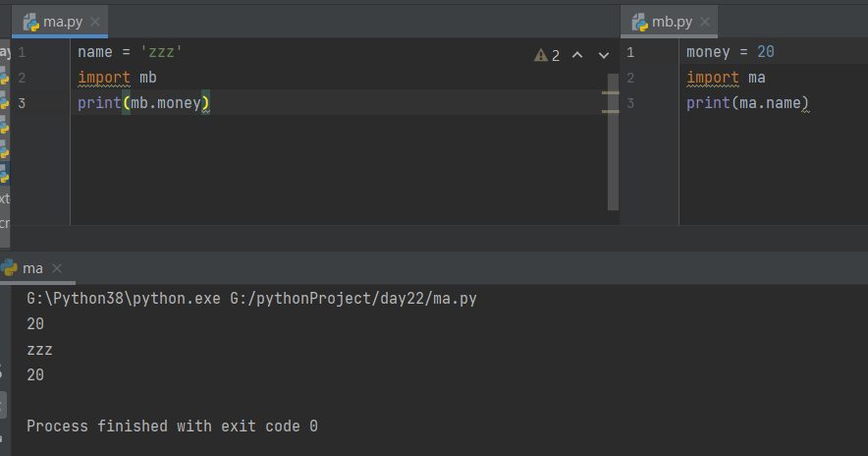Click the Python file icon on mb.py tab

(640, 22)
